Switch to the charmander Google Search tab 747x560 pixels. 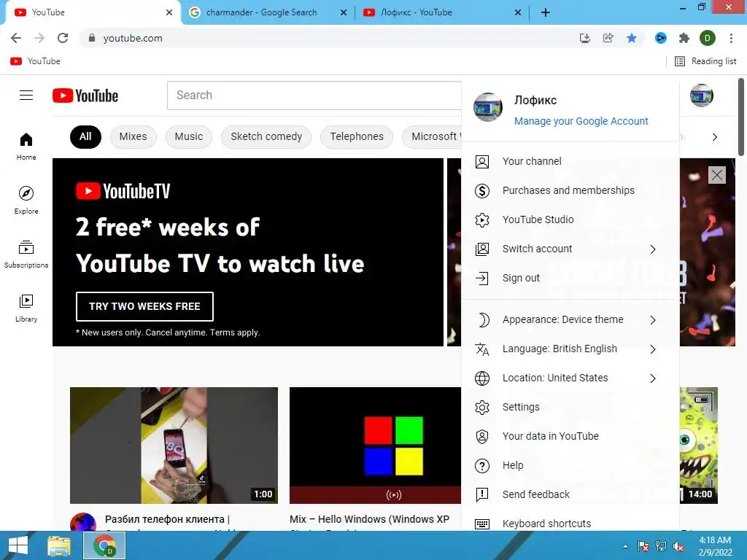(268, 12)
